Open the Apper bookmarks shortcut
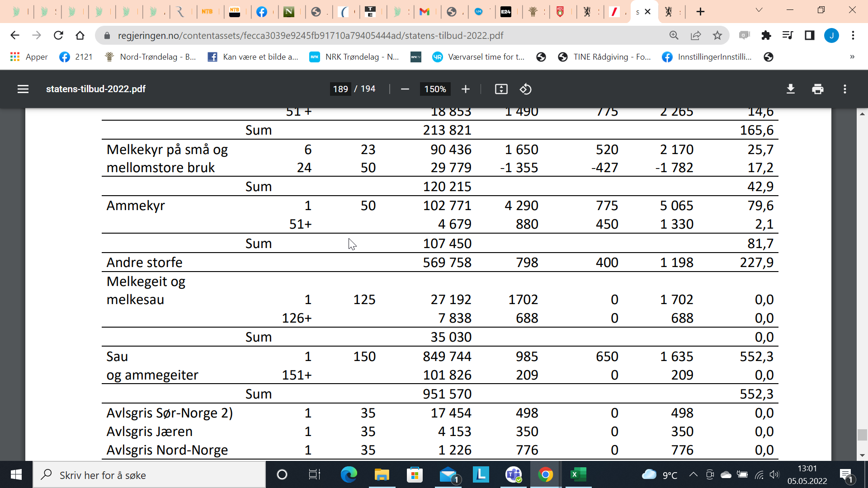The width and height of the screenshot is (868, 488). [29, 57]
